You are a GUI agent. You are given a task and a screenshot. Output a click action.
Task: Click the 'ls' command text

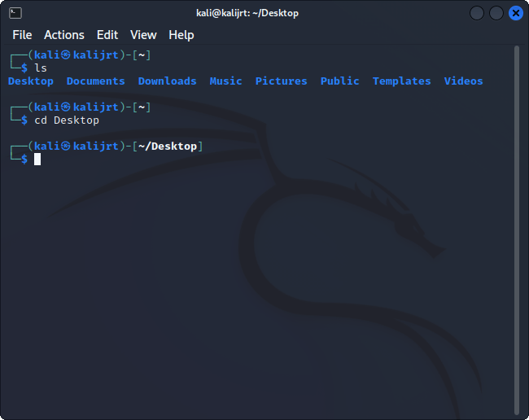point(41,68)
